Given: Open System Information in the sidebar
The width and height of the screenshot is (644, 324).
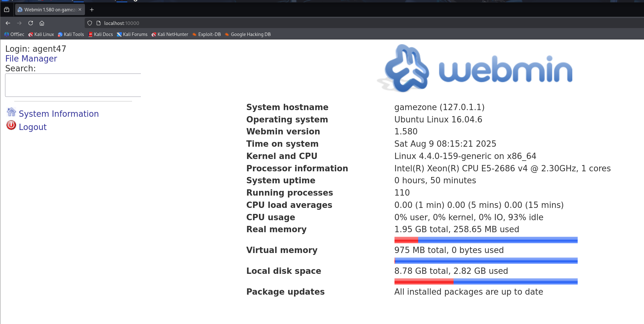Looking at the screenshot, I should point(59,114).
